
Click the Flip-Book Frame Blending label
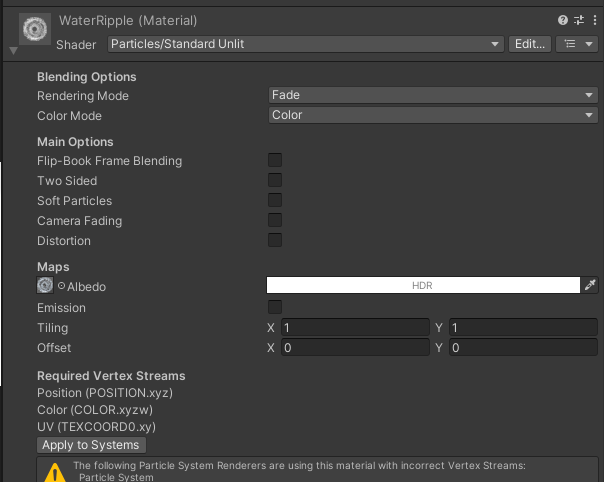click(x=109, y=161)
